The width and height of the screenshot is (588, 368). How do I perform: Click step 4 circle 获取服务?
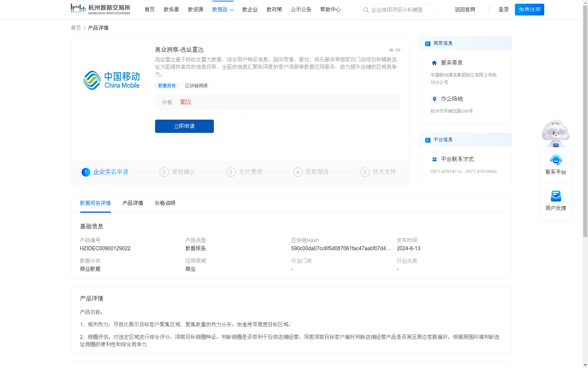point(298,172)
